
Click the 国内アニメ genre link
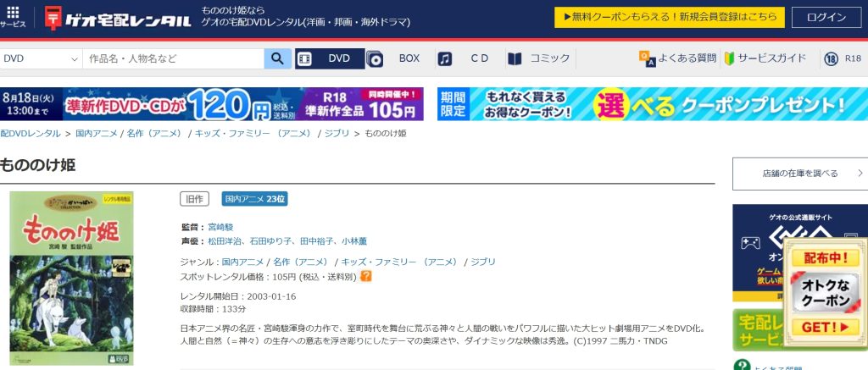pyautogui.click(x=242, y=262)
